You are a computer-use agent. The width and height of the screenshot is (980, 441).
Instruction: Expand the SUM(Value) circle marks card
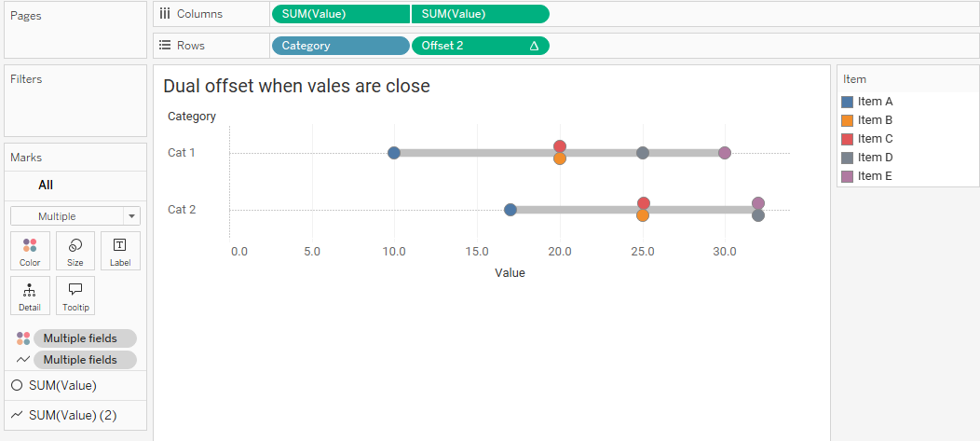pyautogui.click(x=75, y=386)
